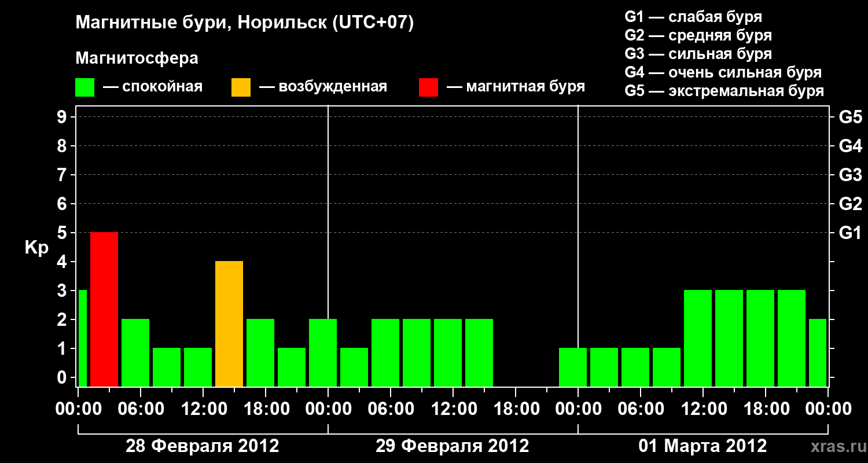
Task: Click the legend line 'G4 — очень сильная буря'
Action: (x=723, y=72)
